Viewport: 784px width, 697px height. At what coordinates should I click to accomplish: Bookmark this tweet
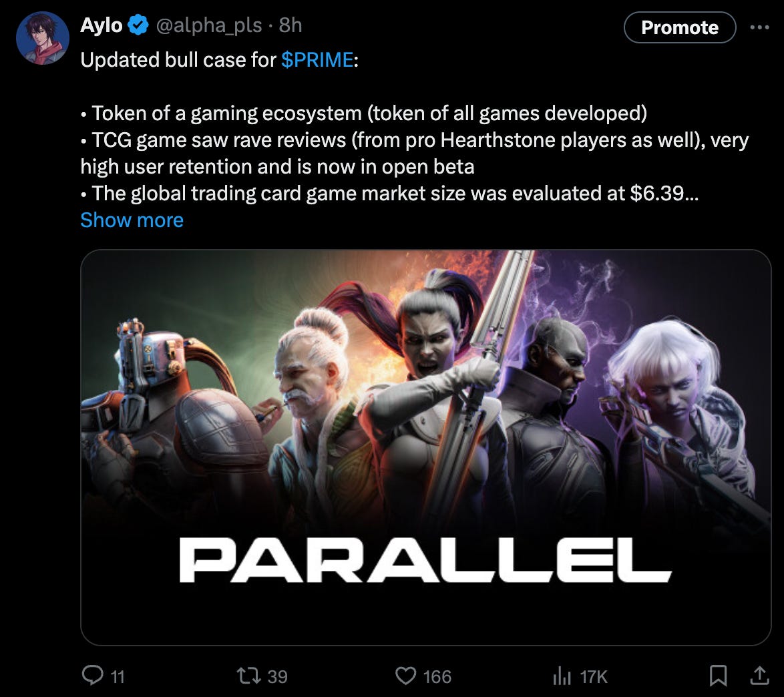(718, 676)
